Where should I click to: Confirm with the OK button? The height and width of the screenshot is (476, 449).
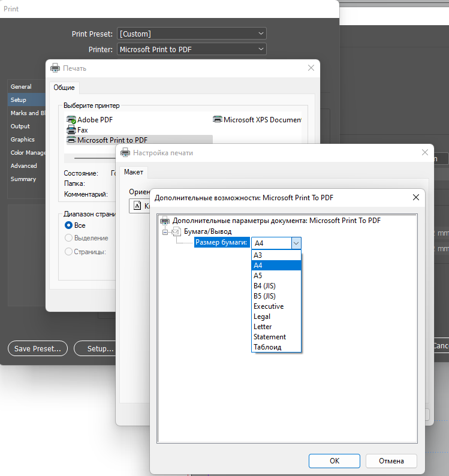pyautogui.click(x=335, y=461)
